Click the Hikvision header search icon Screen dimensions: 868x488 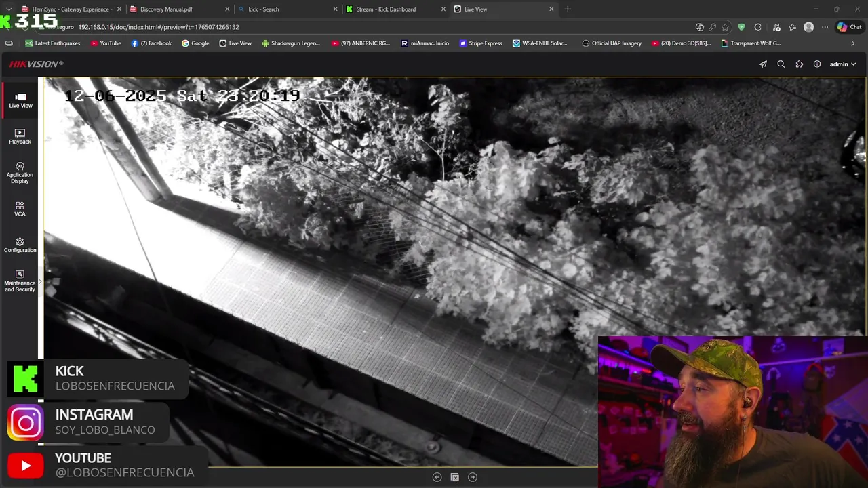781,64
